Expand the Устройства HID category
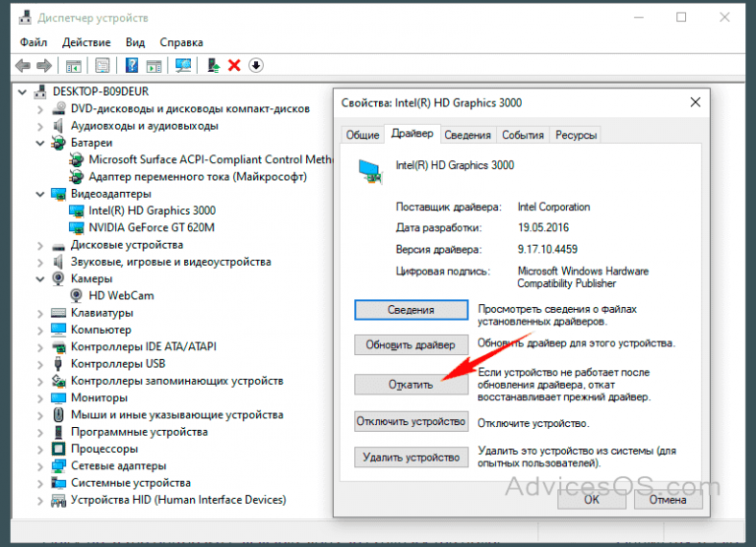756x547 pixels. coord(40,500)
